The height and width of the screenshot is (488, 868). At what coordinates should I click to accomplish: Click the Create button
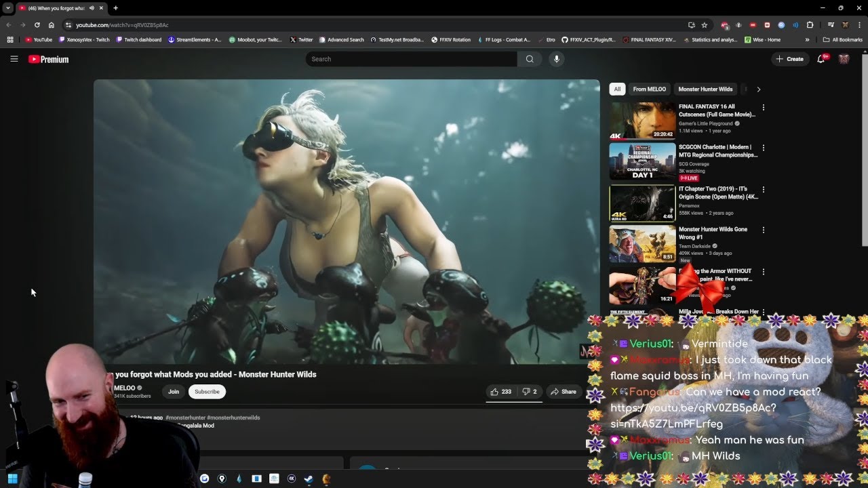(x=790, y=59)
